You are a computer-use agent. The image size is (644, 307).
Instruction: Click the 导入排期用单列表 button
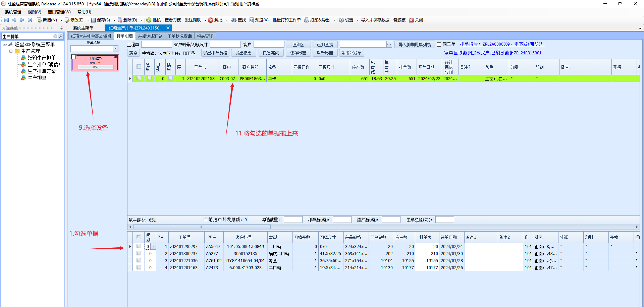point(415,45)
